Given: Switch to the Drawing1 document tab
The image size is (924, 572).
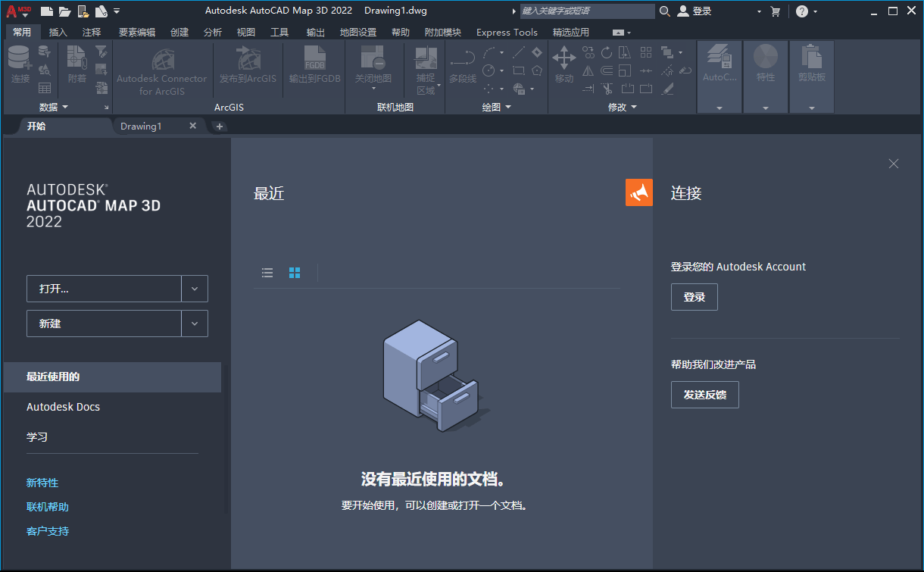Looking at the screenshot, I should [141, 127].
